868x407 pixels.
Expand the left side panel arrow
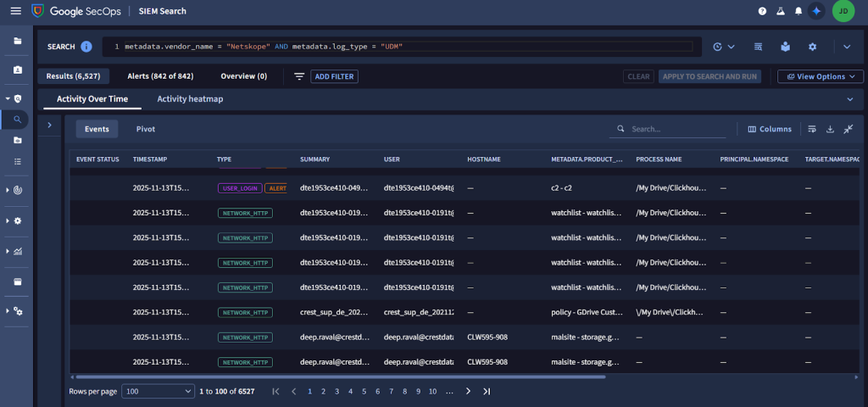(49, 125)
